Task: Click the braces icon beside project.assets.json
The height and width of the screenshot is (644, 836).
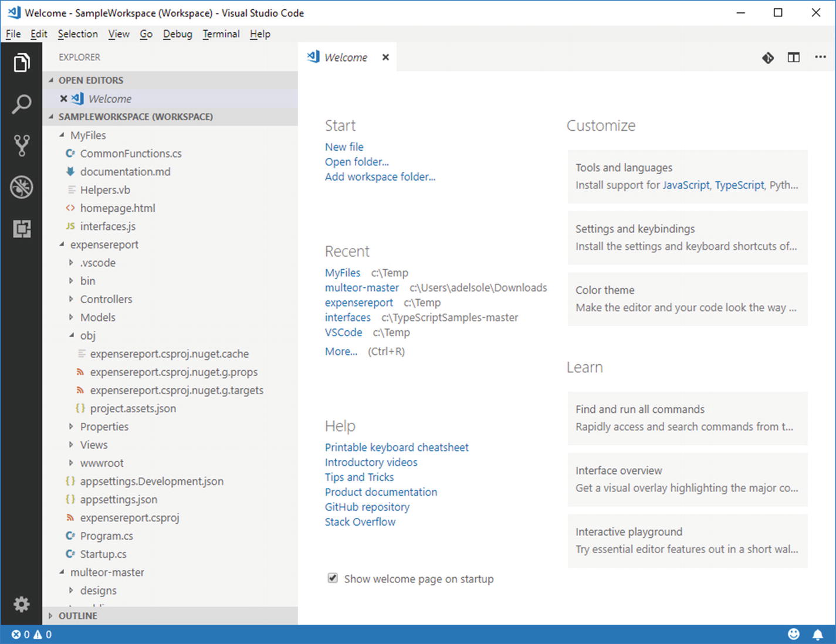Action: coord(80,408)
